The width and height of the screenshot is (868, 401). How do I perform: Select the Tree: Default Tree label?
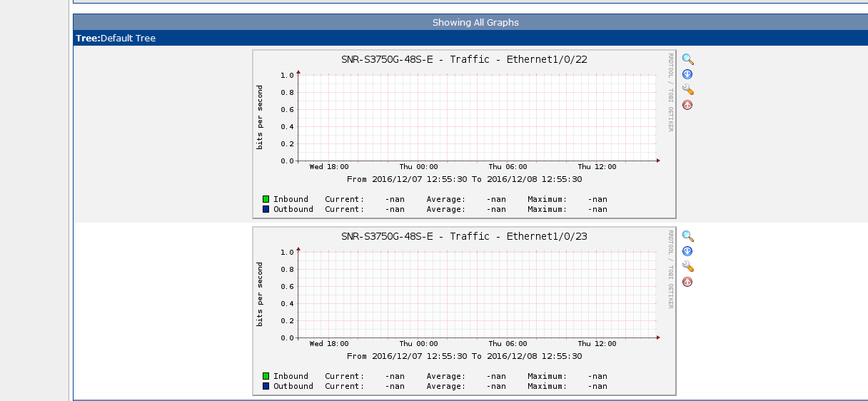tap(116, 39)
